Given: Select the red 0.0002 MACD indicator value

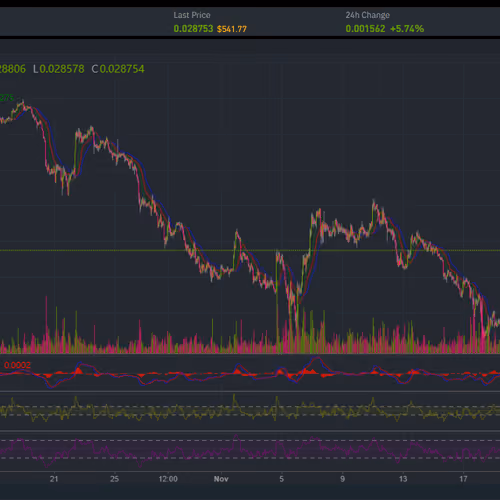Looking at the screenshot, I should 17,365.
